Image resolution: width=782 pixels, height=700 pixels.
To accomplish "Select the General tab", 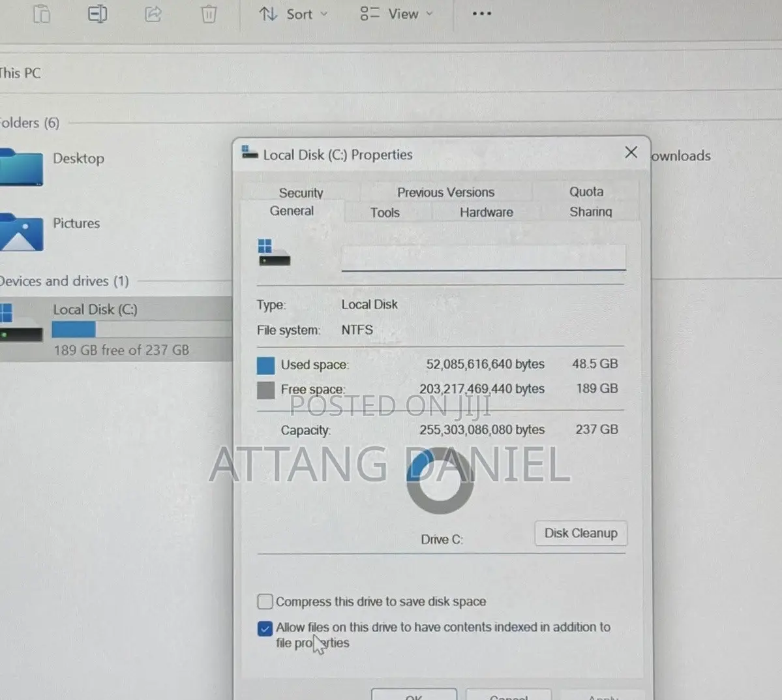I will point(292,211).
